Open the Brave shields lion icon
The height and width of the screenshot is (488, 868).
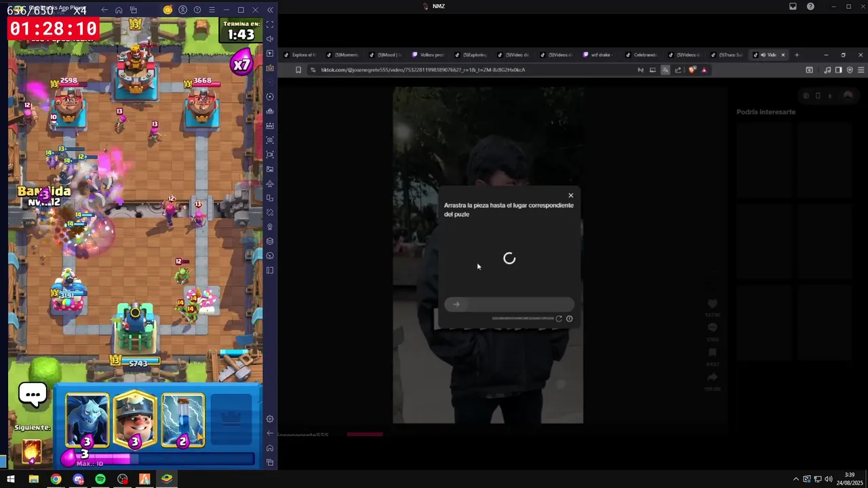(x=692, y=70)
